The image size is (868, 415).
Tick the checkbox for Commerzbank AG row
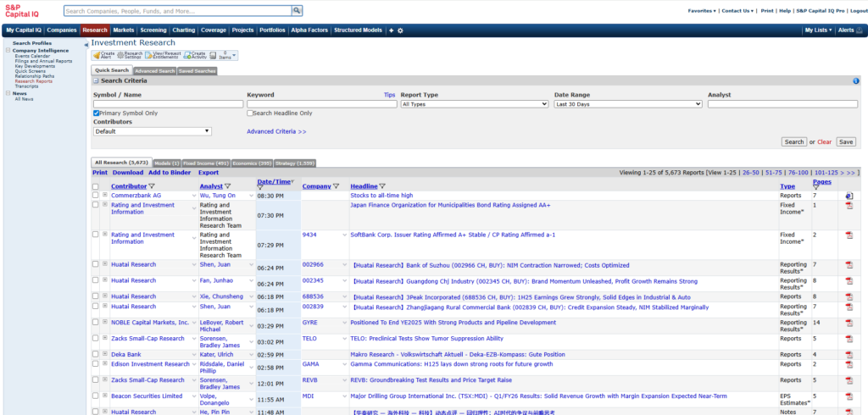(96, 196)
